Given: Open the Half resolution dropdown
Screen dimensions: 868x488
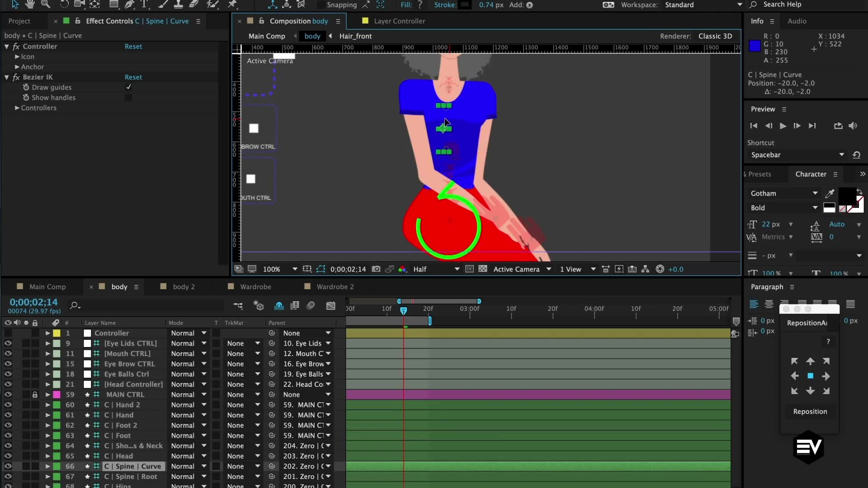Looking at the screenshot, I should pos(436,269).
